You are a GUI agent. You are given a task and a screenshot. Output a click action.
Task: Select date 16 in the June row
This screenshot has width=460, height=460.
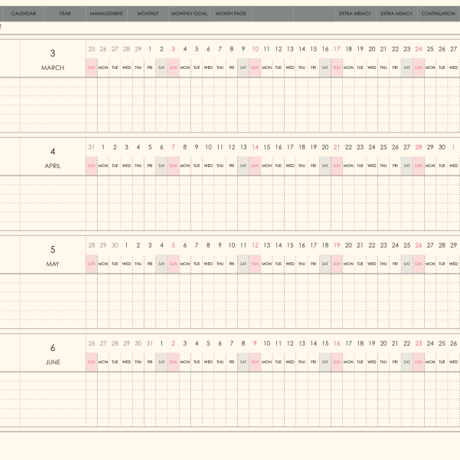[337, 343]
